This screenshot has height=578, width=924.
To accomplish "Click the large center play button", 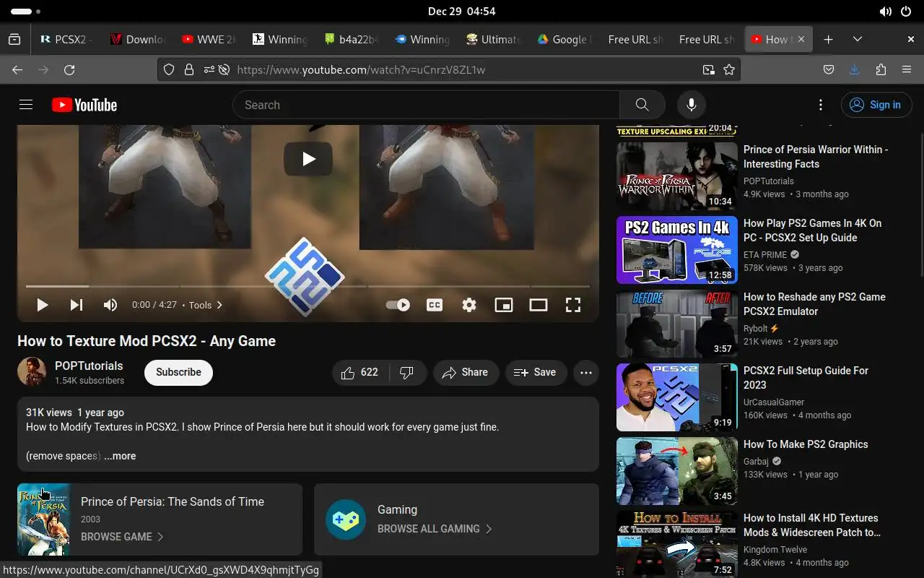I will [308, 159].
